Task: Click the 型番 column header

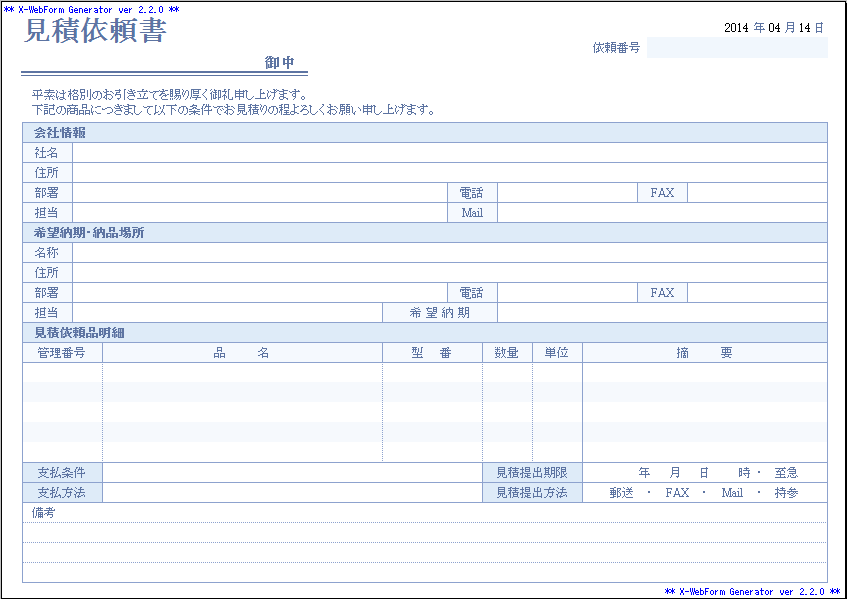Action: tap(432, 352)
